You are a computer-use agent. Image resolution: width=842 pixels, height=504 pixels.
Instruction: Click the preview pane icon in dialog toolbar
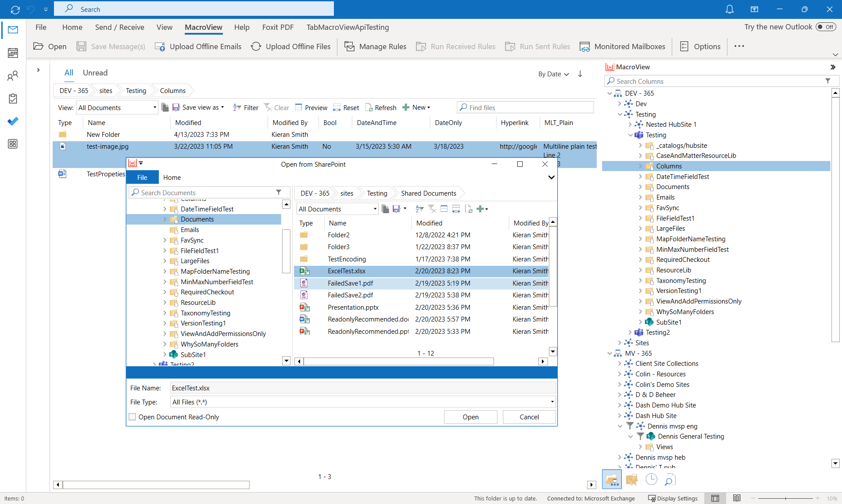click(444, 209)
